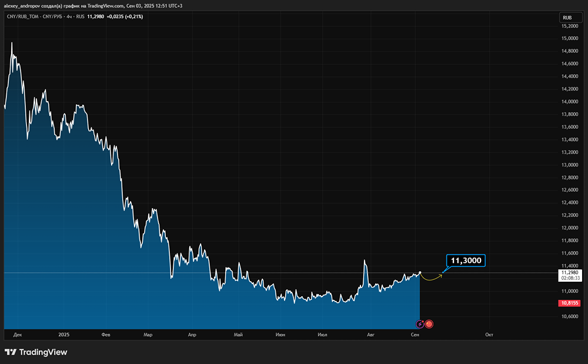This screenshot has height=364, width=588.
Task: Click the China flag event icon
Action: click(429, 324)
